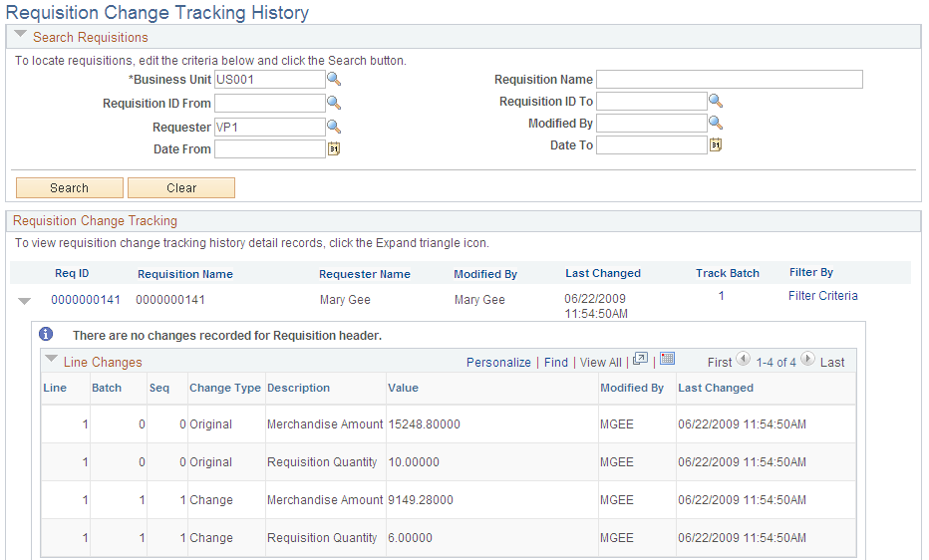Image resolution: width=929 pixels, height=560 pixels.
Task: Select value 9149.28000 cell
Action: pos(421,500)
